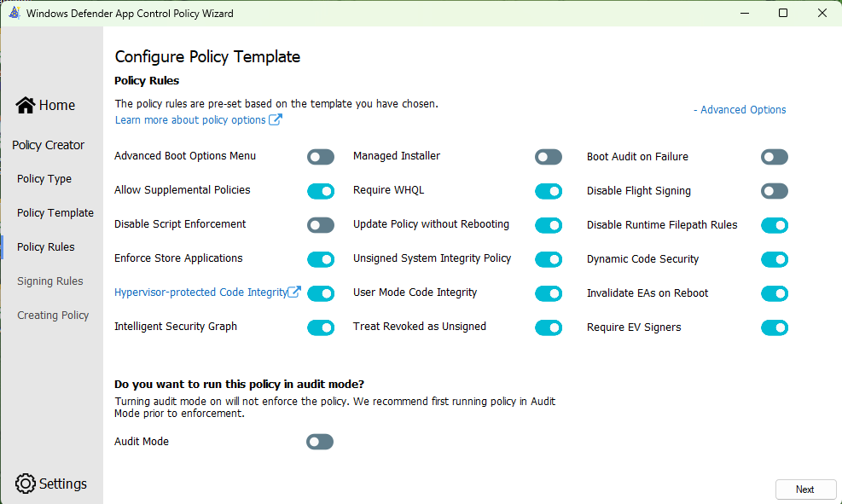842x504 pixels.
Task: Enable the Managed Installer toggle
Action: click(549, 157)
